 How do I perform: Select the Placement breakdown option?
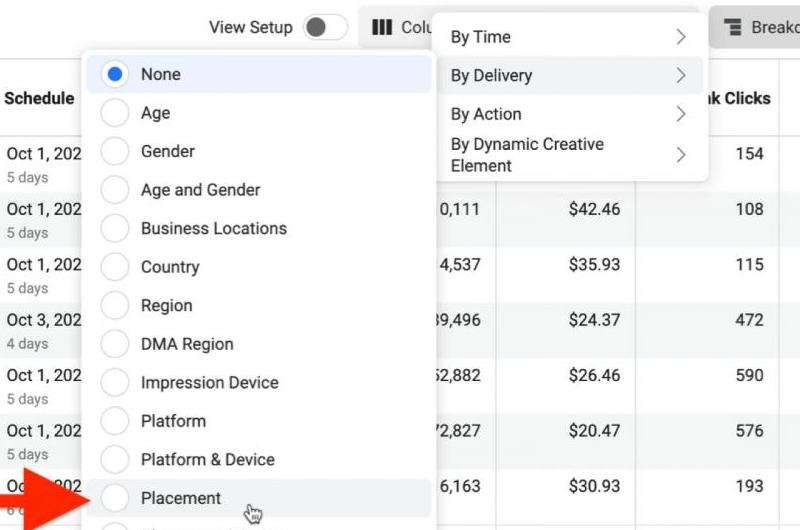click(115, 498)
